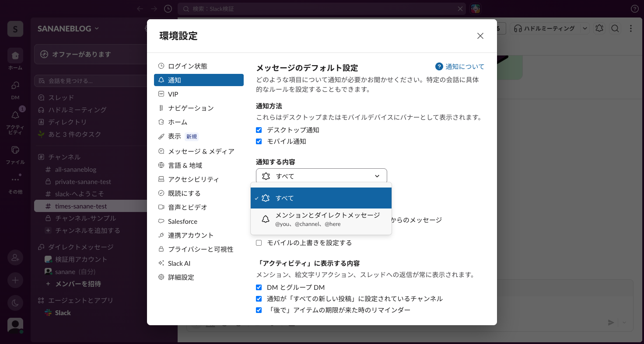The width and height of the screenshot is (644, 344).
Task: Open the help question mark icon
Action: pos(635,9)
